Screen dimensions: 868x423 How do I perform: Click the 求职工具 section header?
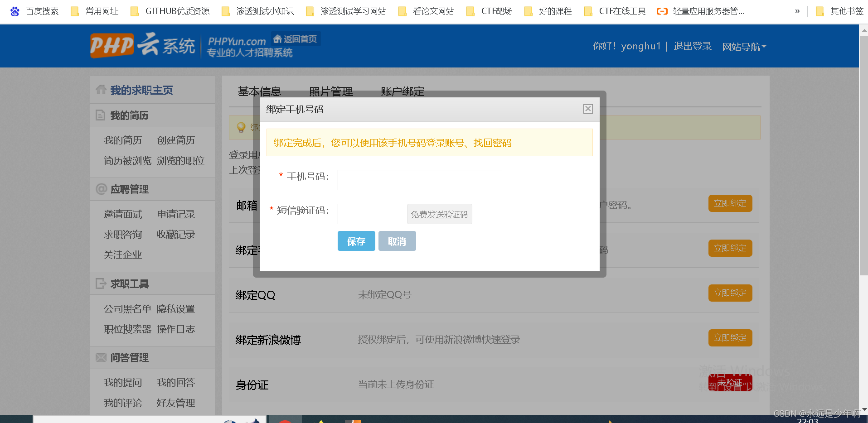(x=130, y=284)
